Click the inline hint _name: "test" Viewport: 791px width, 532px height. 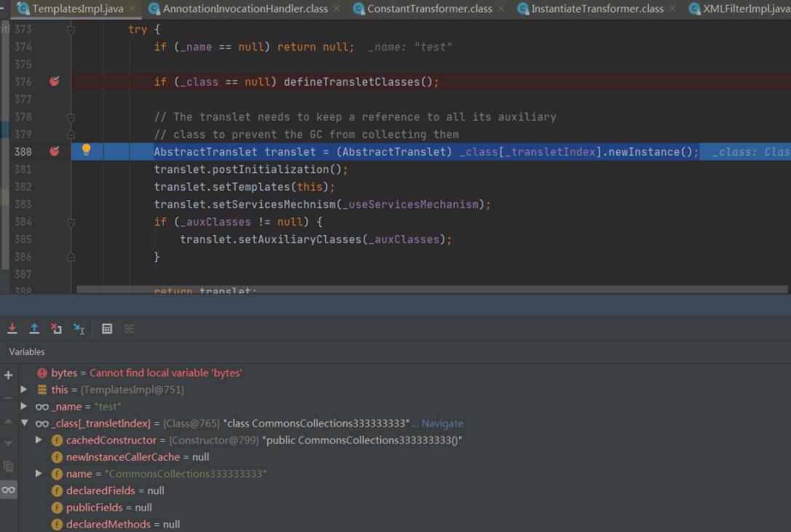point(410,47)
